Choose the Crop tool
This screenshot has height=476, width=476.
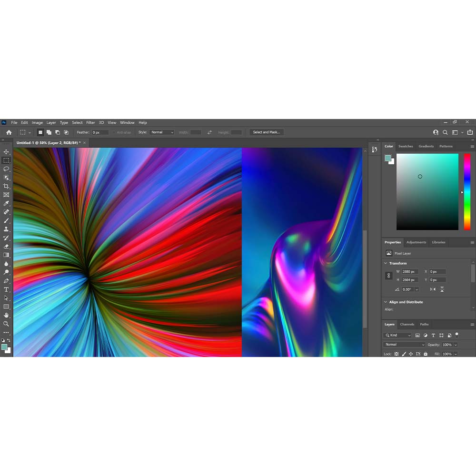6,186
